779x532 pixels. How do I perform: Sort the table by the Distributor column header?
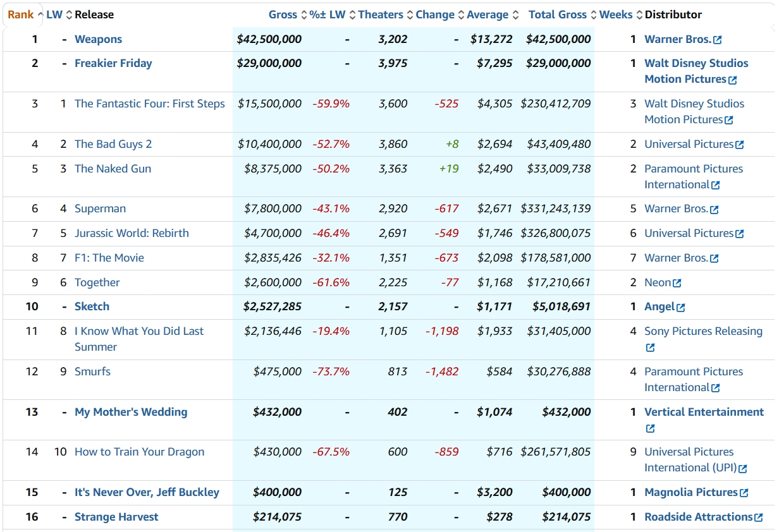tap(673, 15)
